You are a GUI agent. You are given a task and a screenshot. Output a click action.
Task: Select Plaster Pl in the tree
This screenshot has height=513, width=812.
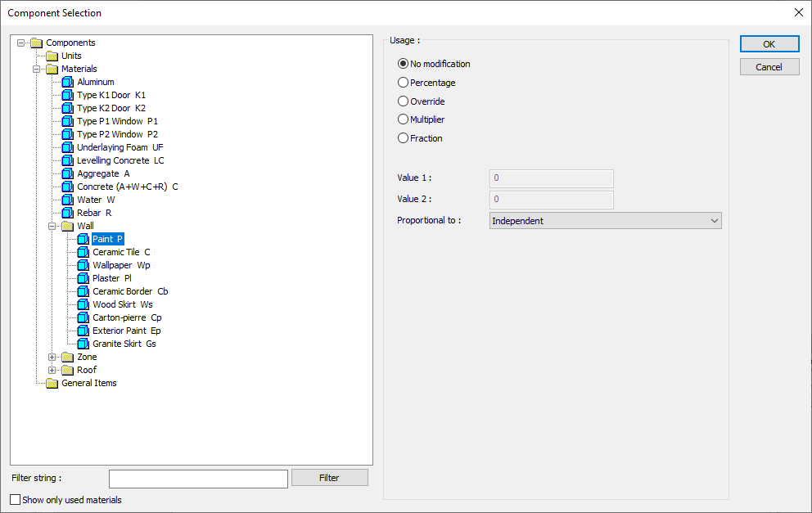[x=111, y=278]
